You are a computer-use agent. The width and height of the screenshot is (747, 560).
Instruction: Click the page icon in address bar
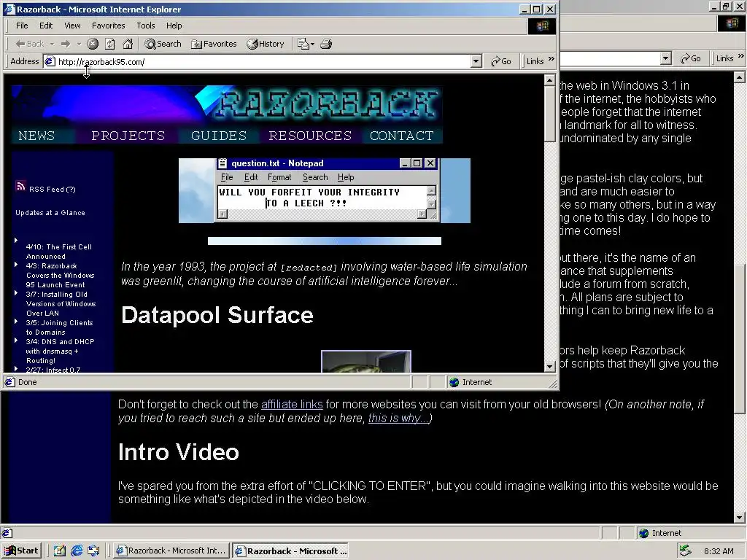50,61
